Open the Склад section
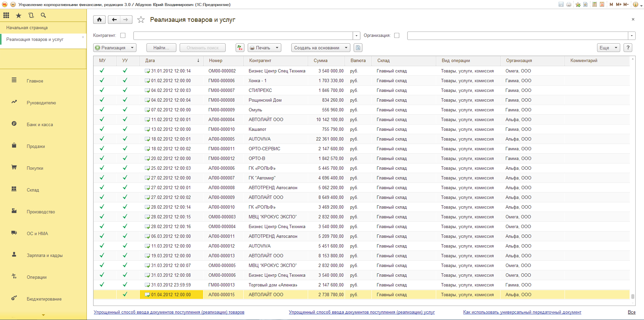 click(33, 190)
